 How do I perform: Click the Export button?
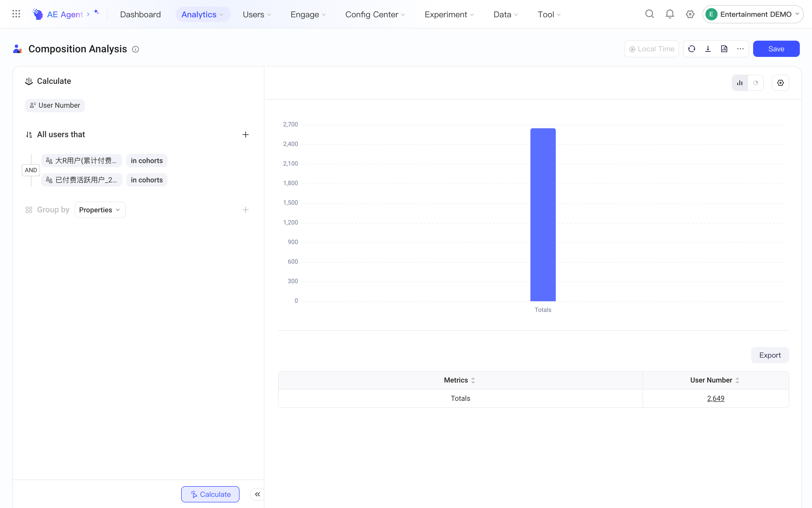(x=770, y=355)
